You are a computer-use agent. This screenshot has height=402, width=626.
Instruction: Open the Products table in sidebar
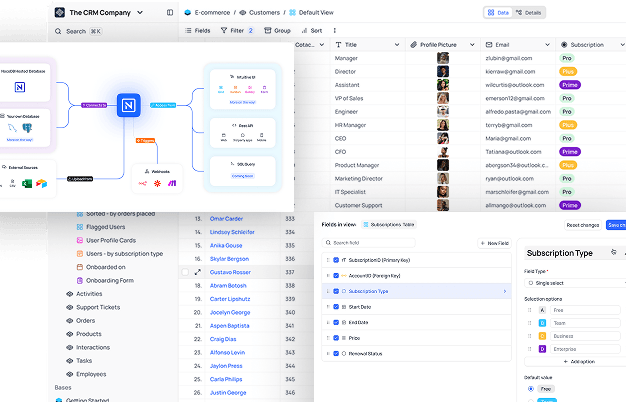pos(89,334)
